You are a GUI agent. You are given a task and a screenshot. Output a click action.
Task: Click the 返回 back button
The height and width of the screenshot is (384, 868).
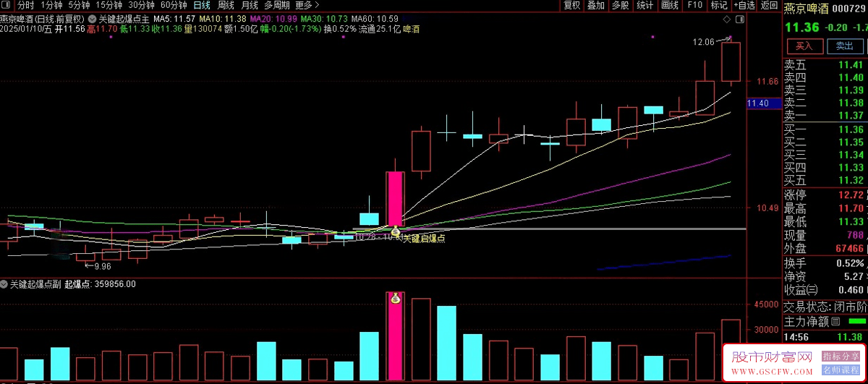[x=770, y=5]
